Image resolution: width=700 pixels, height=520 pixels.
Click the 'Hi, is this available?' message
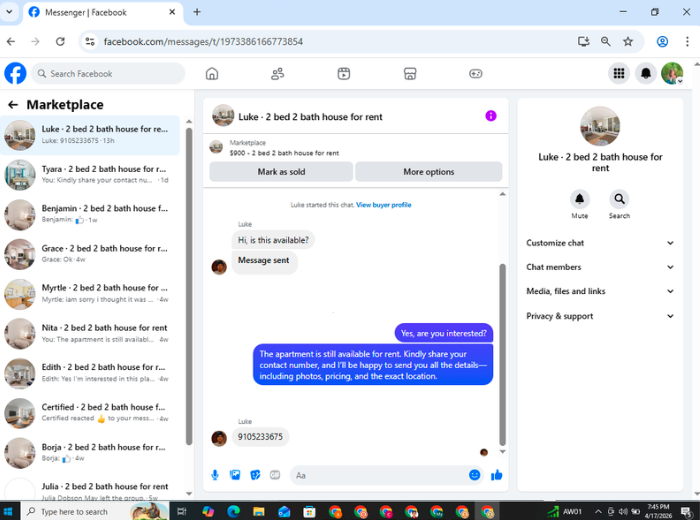(x=273, y=240)
